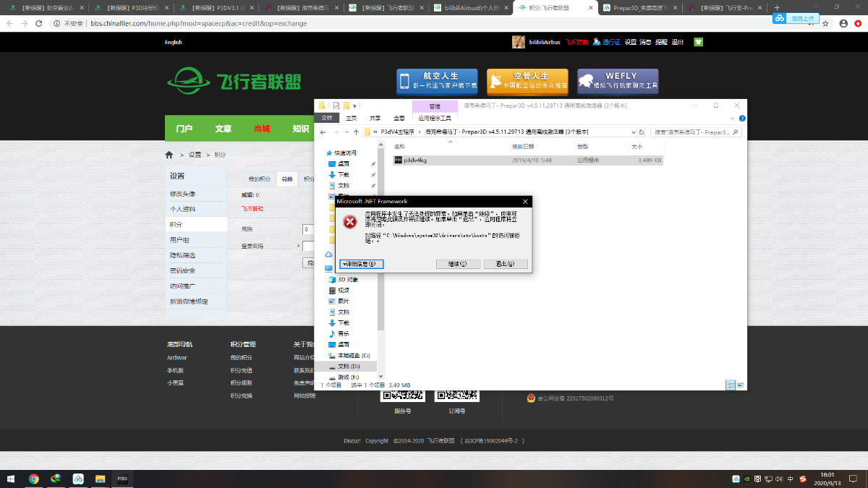Switch to the 查看 ribbon tab

[x=398, y=116]
